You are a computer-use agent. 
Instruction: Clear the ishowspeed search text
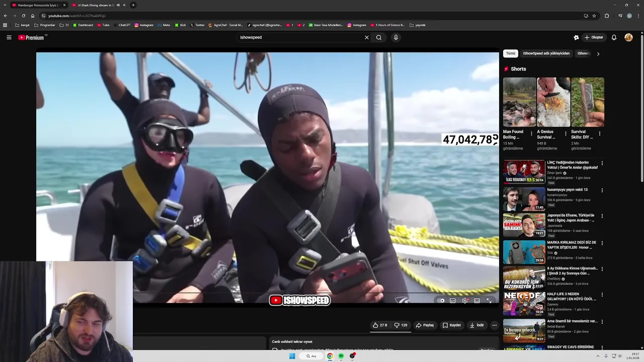click(367, 37)
